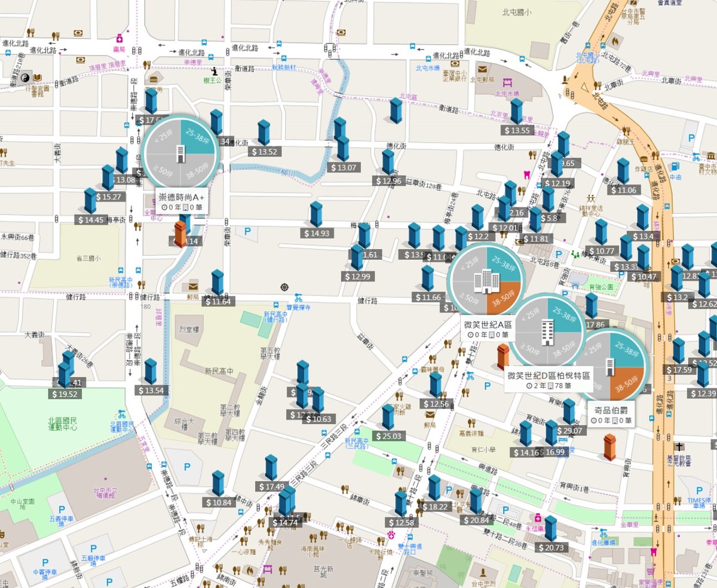Select the $15.27 price label
This screenshot has height=588, width=717.
click(x=108, y=197)
